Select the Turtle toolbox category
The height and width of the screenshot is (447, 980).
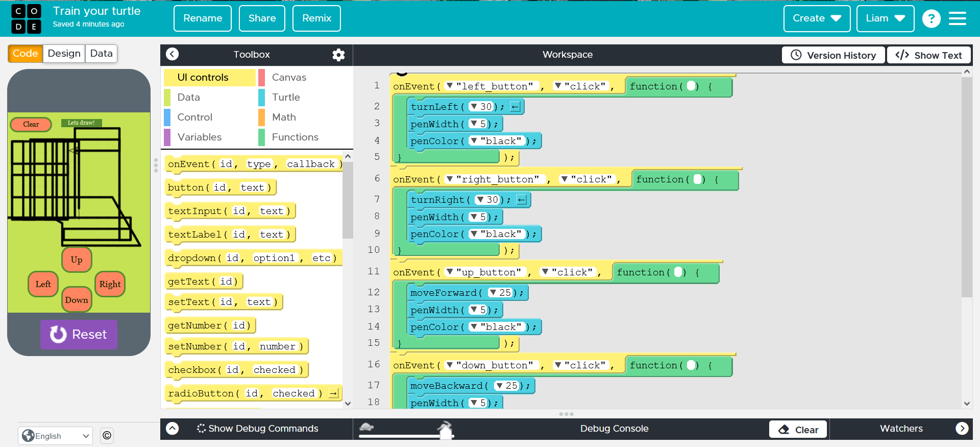pyautogui.click(x=286, y=97)
